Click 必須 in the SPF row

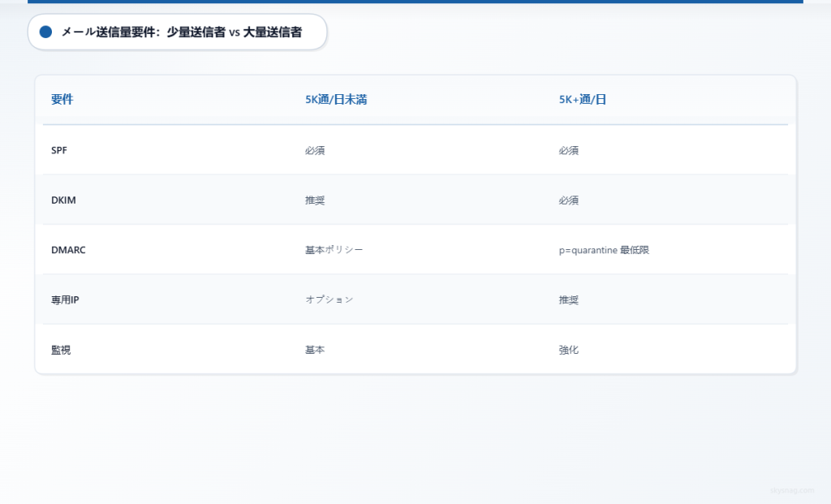point(315,150)
